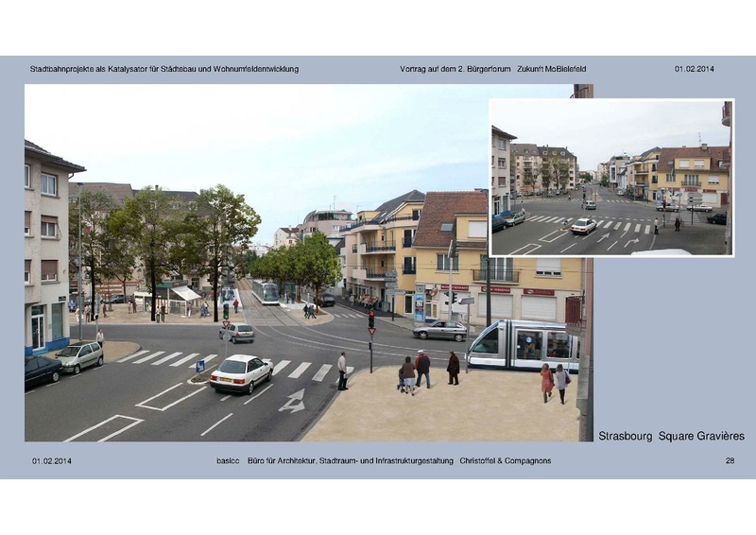
Task: Click the footer text 'basicc Büro für Architektur, Stadtraum- und Infrastrukturgestaltung'
Action: point(335,460)
